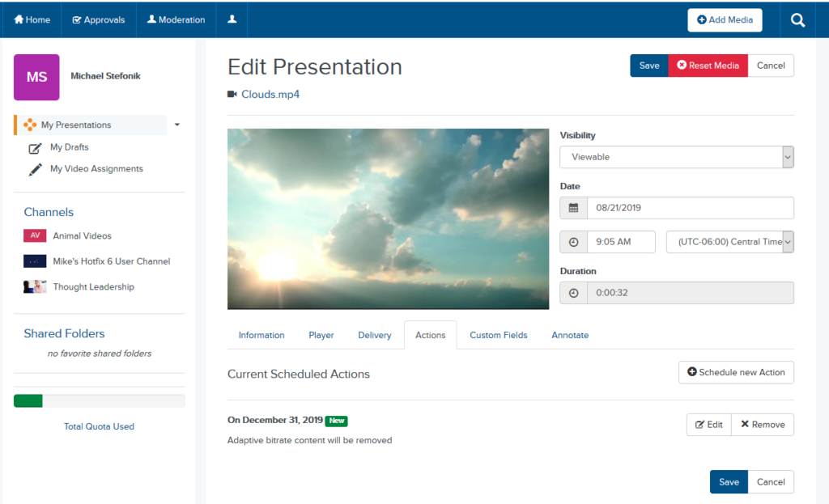
Task: Edit the December 31, 2019 action
Action: tap(709, 425)
